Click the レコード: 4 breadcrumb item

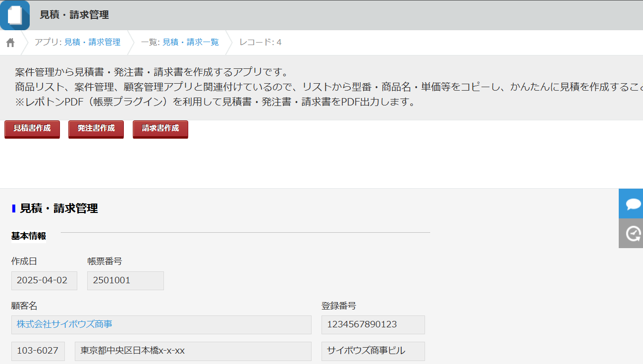[x=260, y=43]
